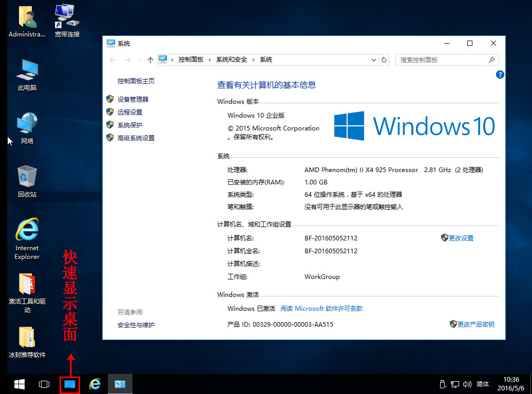The width and height of the screenshot is (532, 394).
Task: Open the network tray icon
Action: [x=454, y=384]
